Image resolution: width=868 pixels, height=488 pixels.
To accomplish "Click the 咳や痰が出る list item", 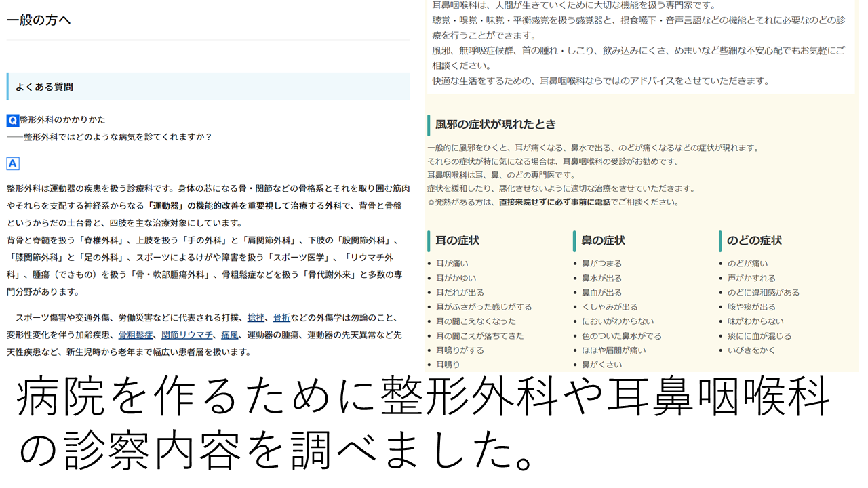I will (751, 307).
